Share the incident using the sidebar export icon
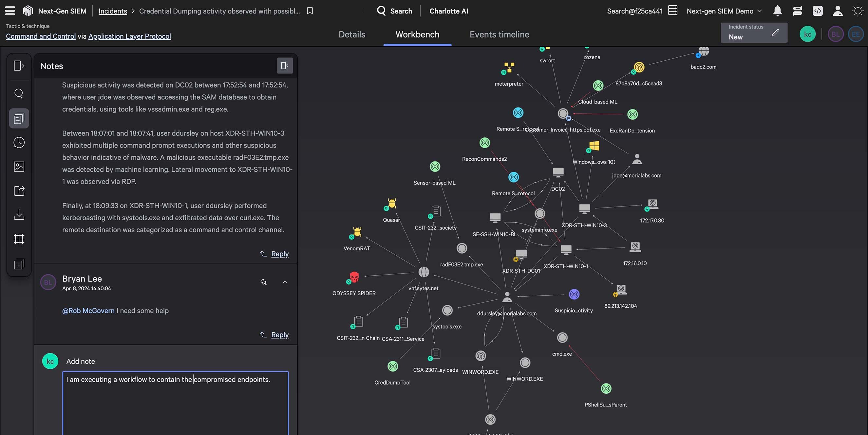This screenshot has width=868, height=435. click(19, 191)
